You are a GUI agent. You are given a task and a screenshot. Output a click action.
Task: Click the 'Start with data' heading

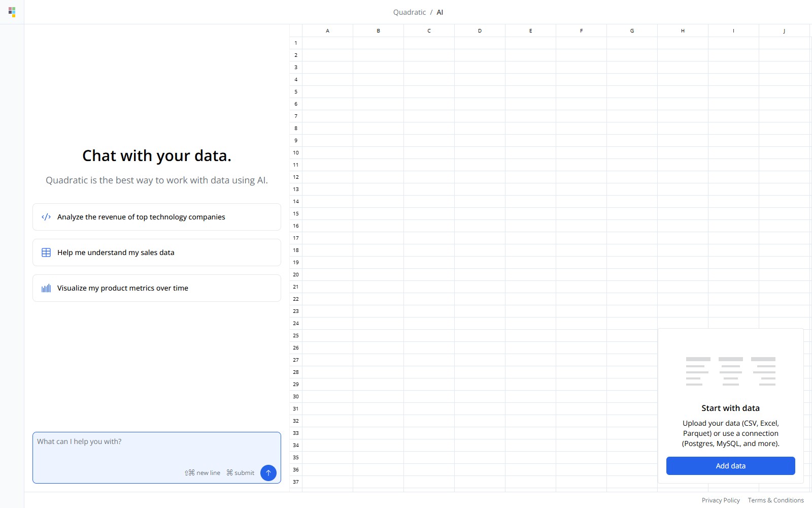pyautogui.click(x=731, y=408)
